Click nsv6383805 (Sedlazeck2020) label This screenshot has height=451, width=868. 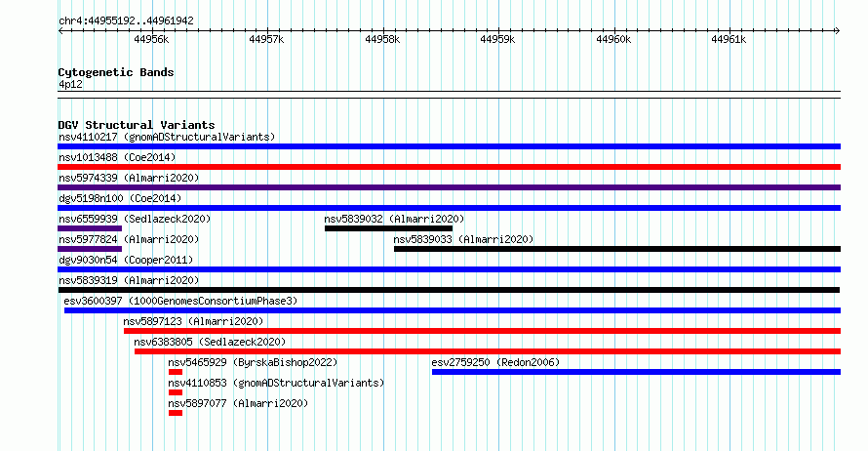click(x=210, y=342)
